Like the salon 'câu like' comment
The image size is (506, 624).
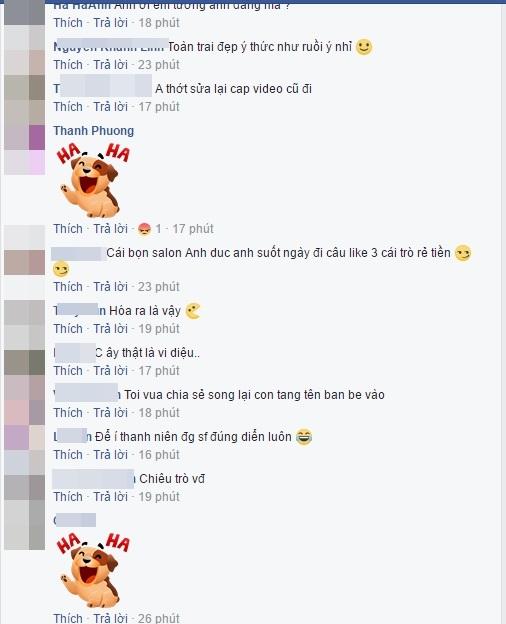[x=68, y=287]
